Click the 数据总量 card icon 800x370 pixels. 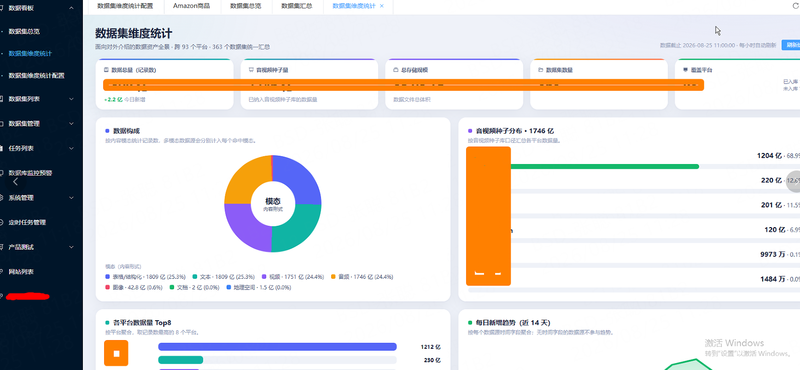click(106, 70)
